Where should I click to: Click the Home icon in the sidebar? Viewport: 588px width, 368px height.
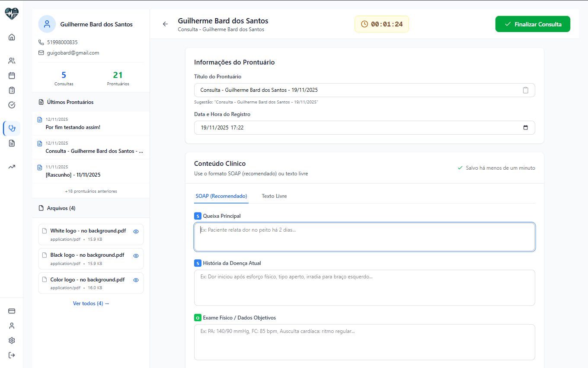(12, 37)
